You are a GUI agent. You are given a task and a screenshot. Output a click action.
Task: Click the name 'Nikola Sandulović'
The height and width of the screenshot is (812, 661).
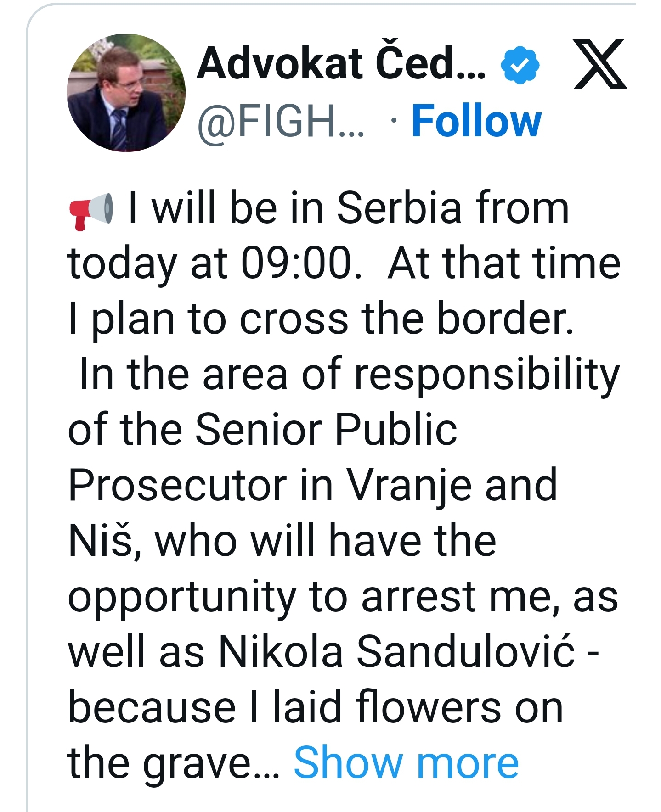click(397, 651)
